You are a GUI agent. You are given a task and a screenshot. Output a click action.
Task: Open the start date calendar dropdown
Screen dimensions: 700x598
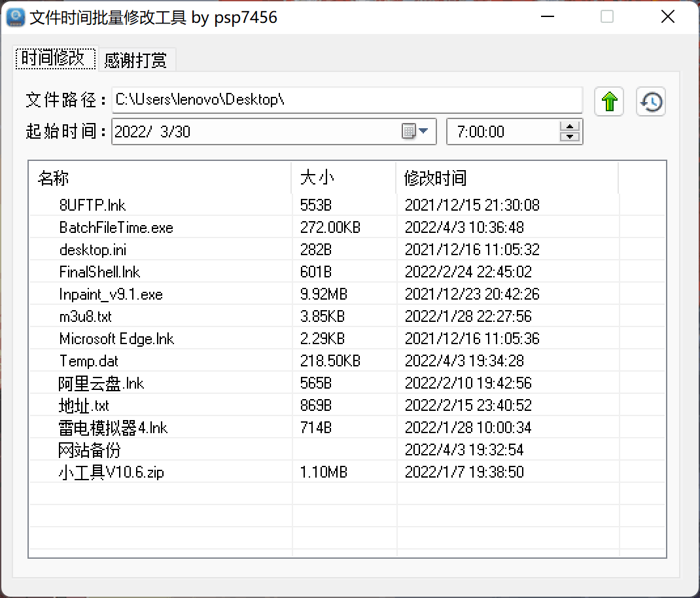tap(417, 132)
